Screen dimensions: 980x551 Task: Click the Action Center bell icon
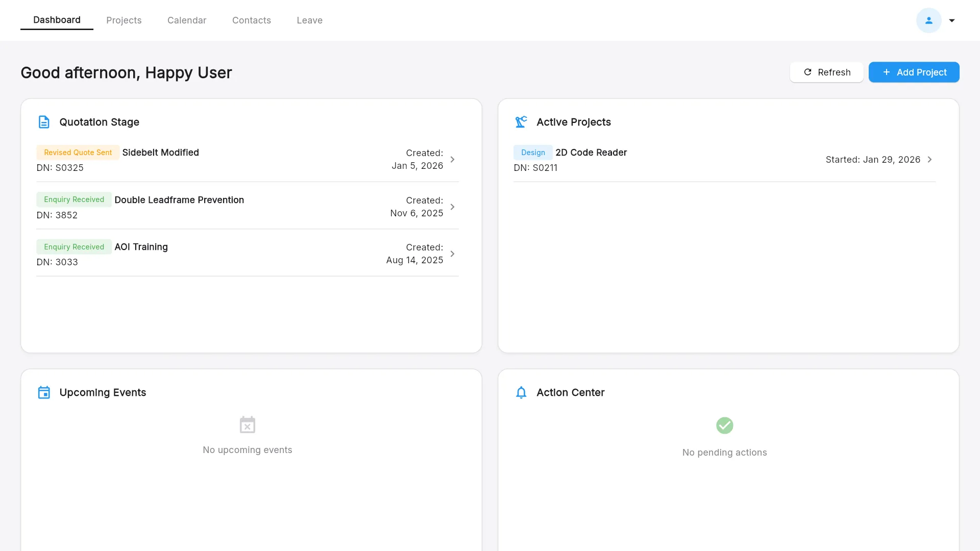pyautogui.click(x=521, y=392)
